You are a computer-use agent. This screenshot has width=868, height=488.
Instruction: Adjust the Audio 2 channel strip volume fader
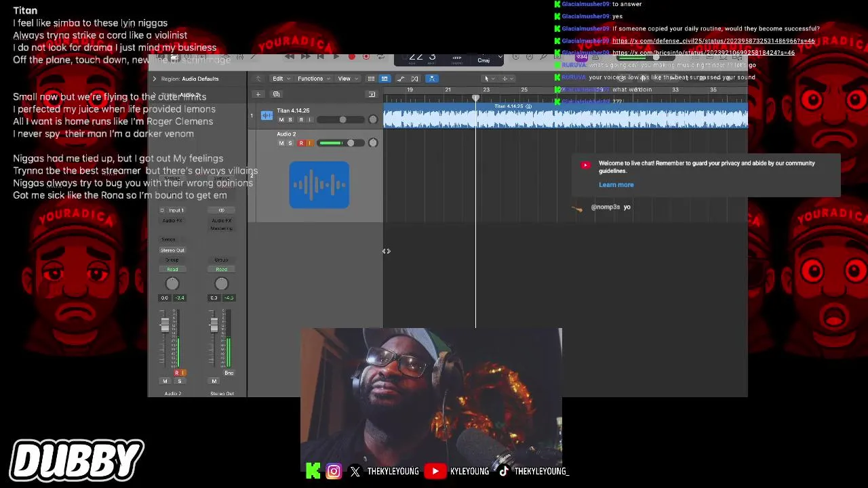tap(165, 325)
